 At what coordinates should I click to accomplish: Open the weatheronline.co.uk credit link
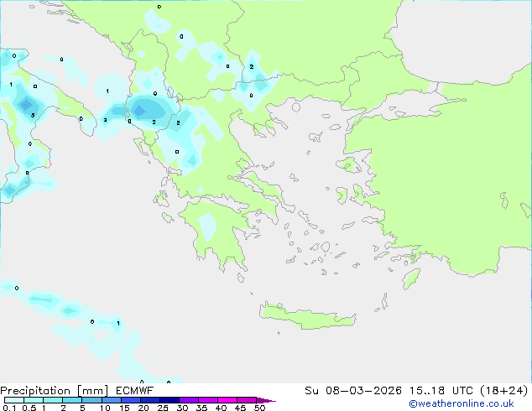click(x=462, y=403)
